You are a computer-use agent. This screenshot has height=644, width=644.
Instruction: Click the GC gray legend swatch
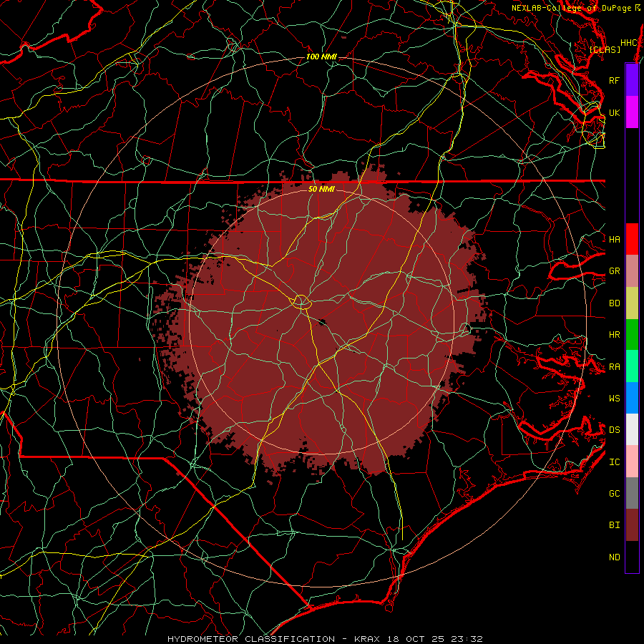(632, 493)
